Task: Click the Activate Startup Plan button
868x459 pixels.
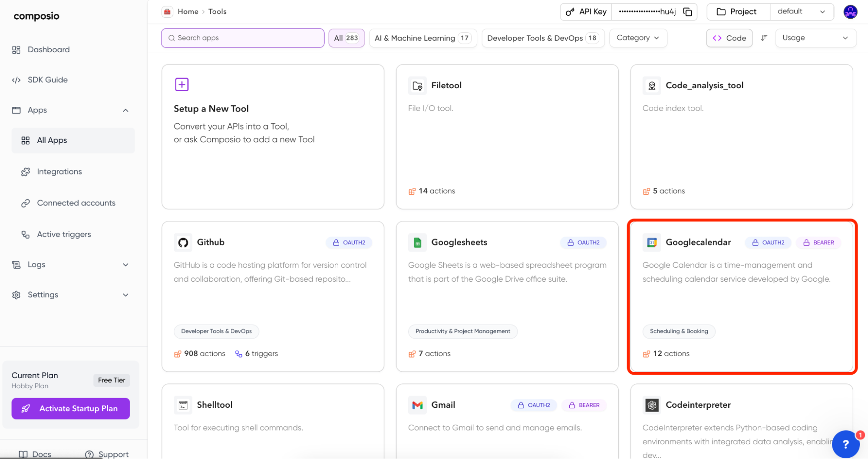Action: [70, 408]
